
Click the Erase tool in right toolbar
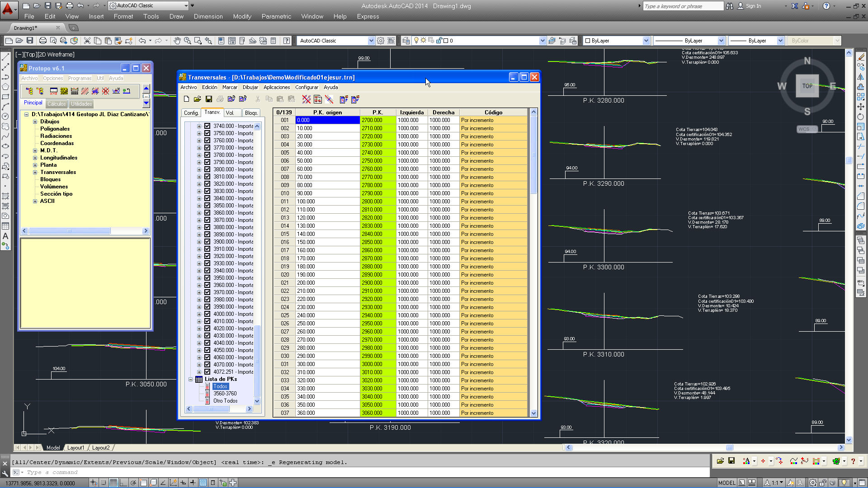(861, 57)
